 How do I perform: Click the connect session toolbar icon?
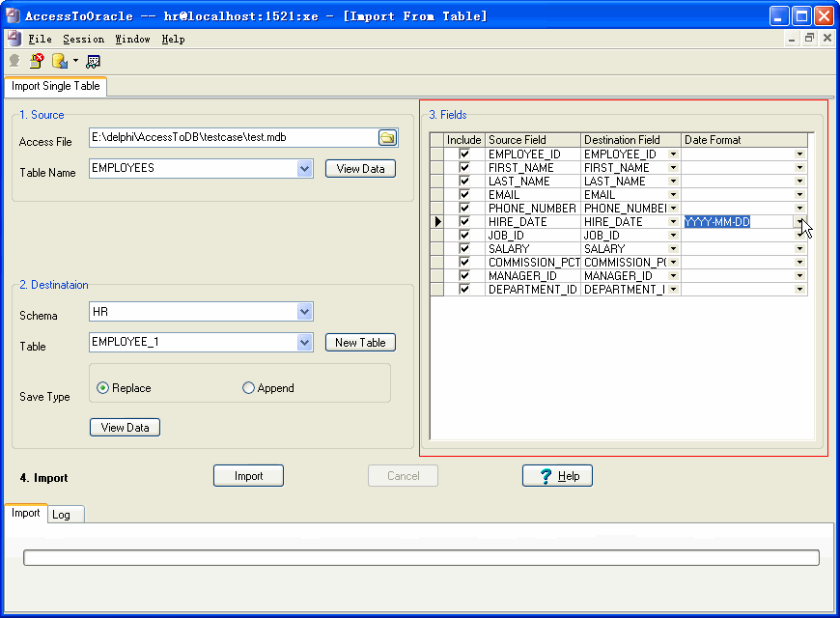click(x=15, y=61)
